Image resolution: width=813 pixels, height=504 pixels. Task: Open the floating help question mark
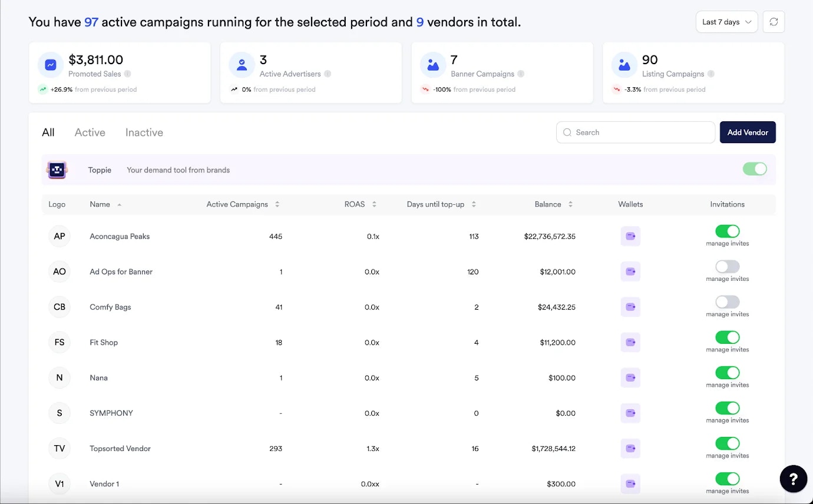(793, 479)
